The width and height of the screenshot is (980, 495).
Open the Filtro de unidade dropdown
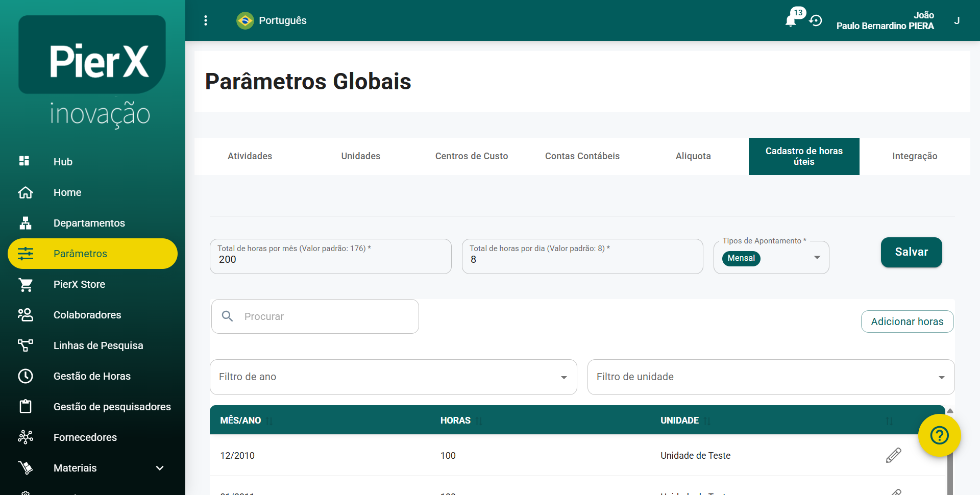[771, 377]
